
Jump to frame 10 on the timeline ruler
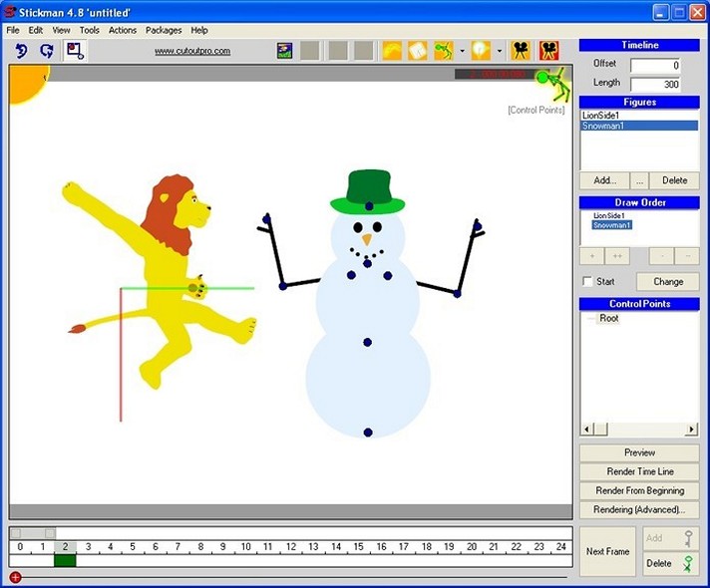[245, 547]
